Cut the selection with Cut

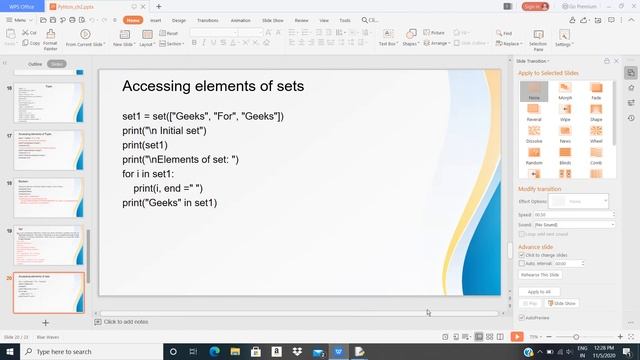coord(29,33)
